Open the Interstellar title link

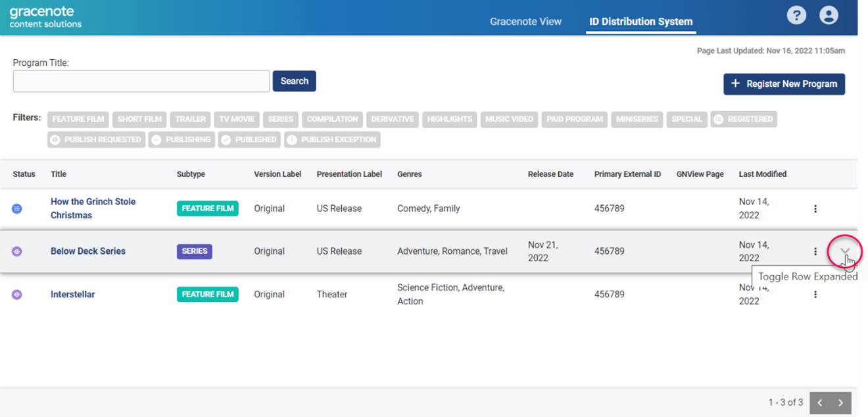click(72, 295)
